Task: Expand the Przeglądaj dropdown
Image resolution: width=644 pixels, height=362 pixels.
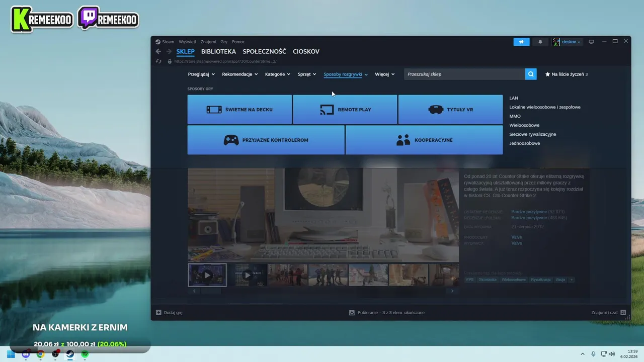Action: pos(201,74)
